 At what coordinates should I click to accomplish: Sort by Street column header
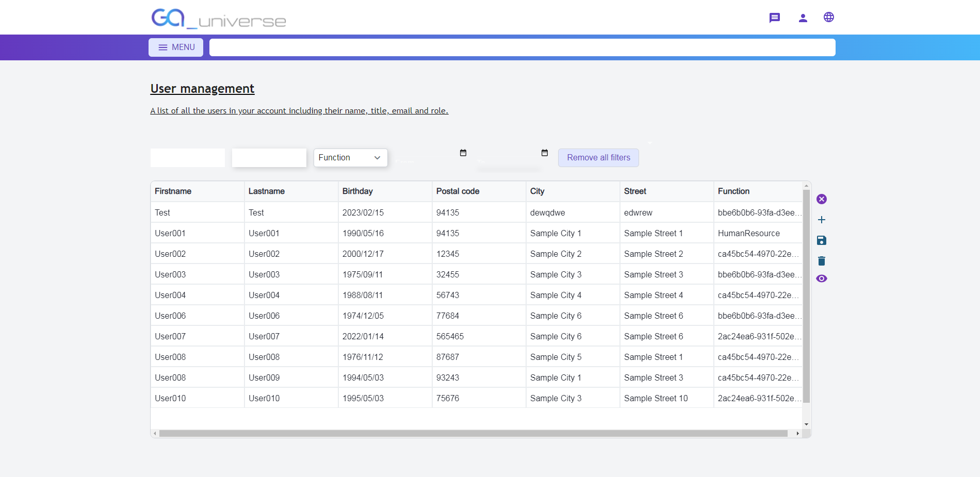point(666,191)
